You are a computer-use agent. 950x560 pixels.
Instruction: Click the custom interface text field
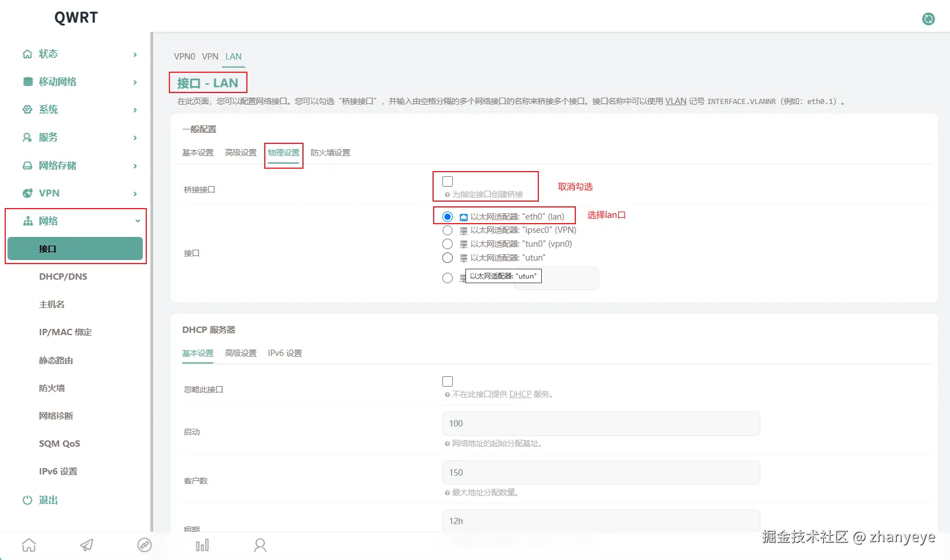pyautogui.click(x=556, y=278)
